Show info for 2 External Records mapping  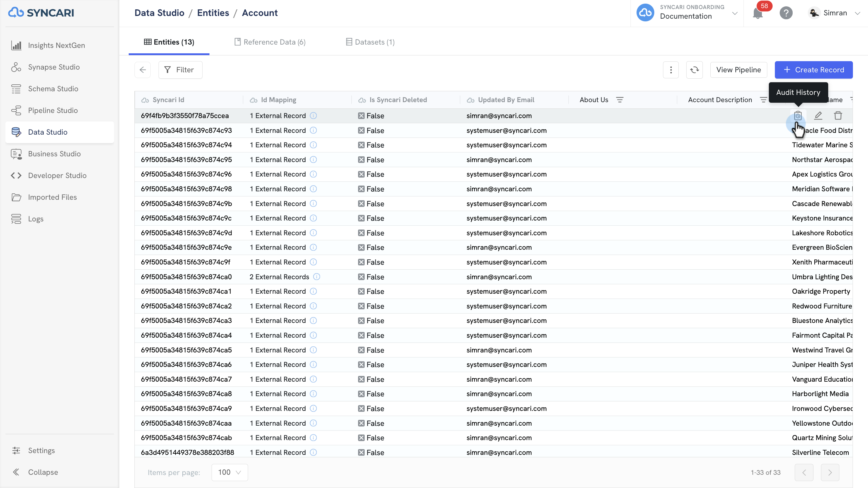(x=316, y=277)
